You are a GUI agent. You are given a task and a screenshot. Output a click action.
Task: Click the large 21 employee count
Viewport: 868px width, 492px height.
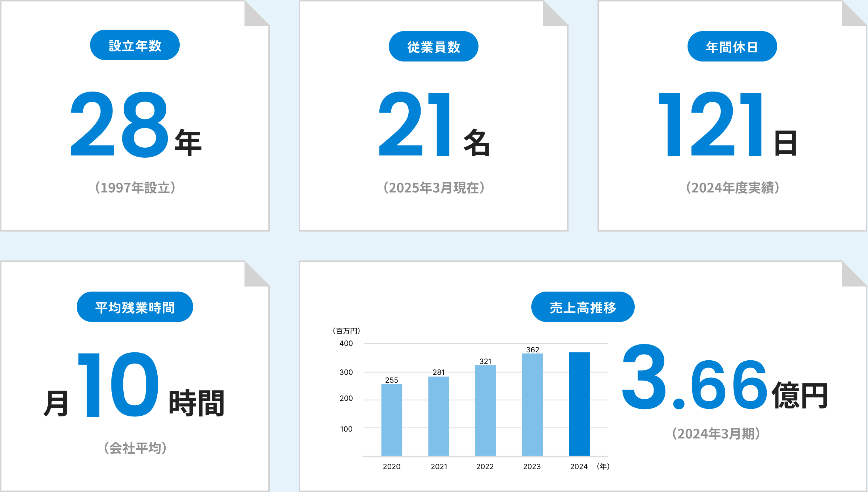414,124
